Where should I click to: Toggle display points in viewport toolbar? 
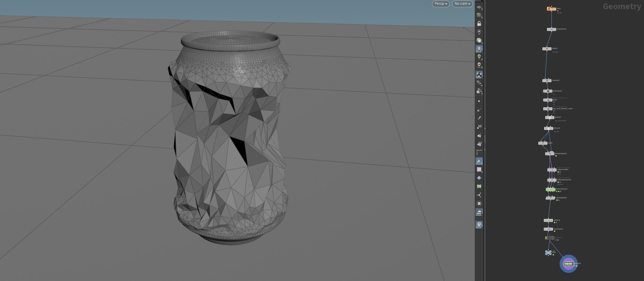[479, 101]
